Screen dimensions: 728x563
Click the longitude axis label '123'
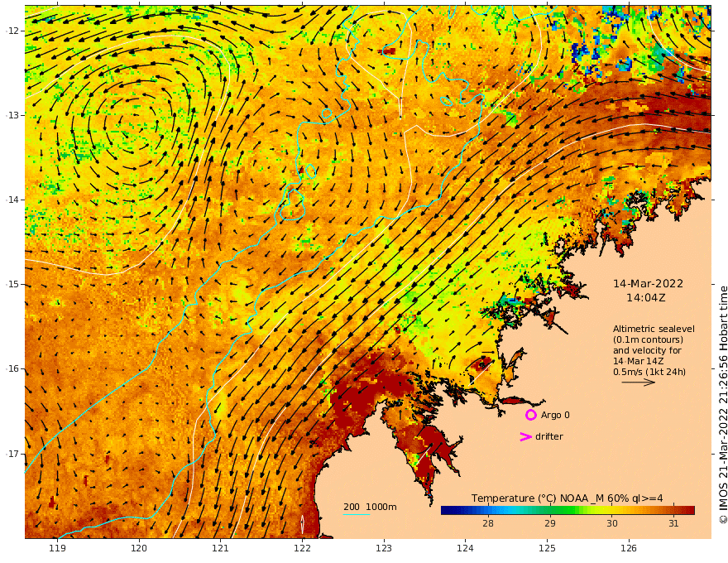[384, 548]
